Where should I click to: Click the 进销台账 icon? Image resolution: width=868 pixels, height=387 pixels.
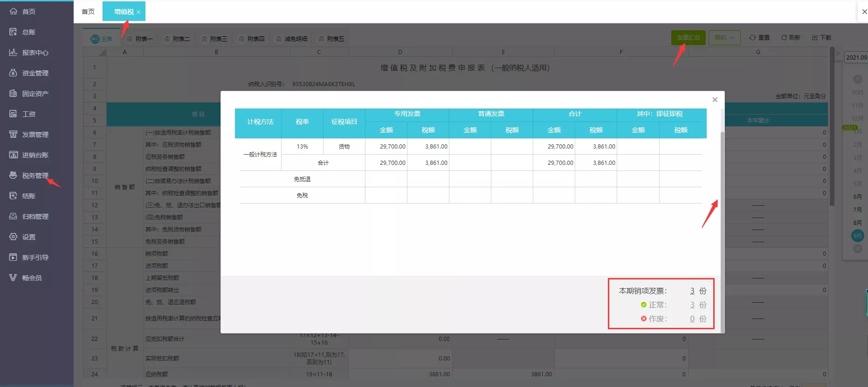tap(13, 155)
